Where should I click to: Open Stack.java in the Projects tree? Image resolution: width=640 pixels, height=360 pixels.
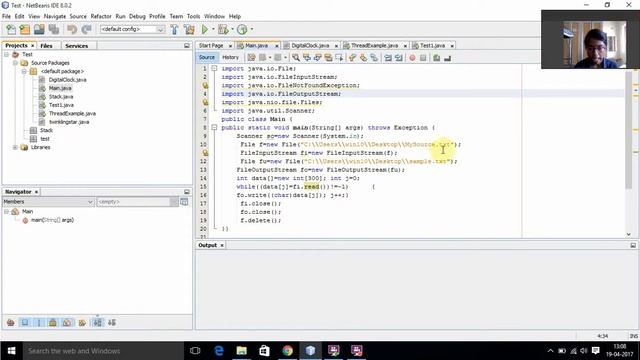61,97
